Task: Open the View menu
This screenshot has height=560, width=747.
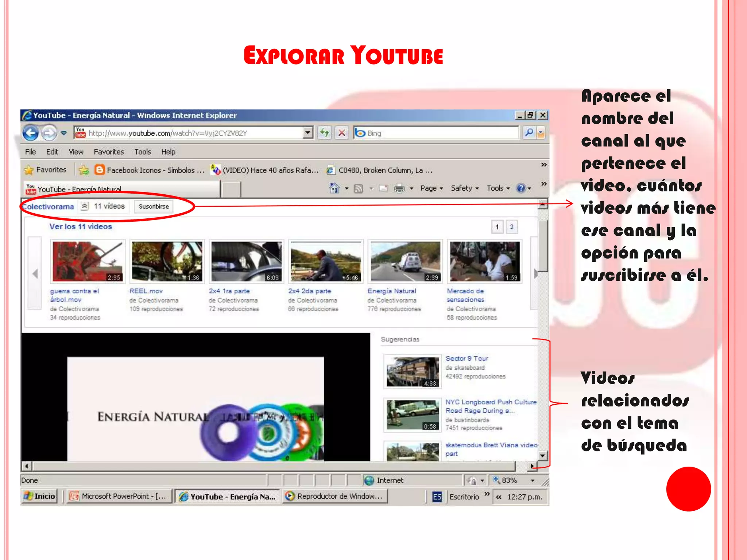Action: (76, 152)
